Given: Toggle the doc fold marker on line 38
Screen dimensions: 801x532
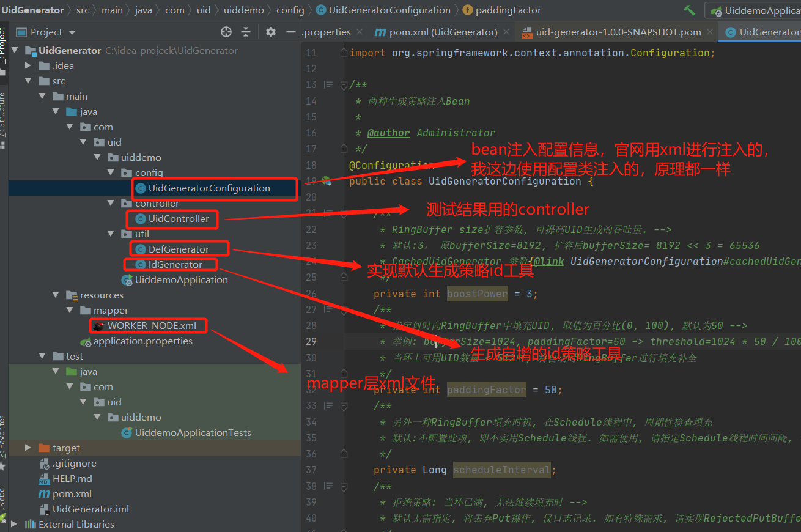Looking at the screenshot, I should tap(343, 486).
